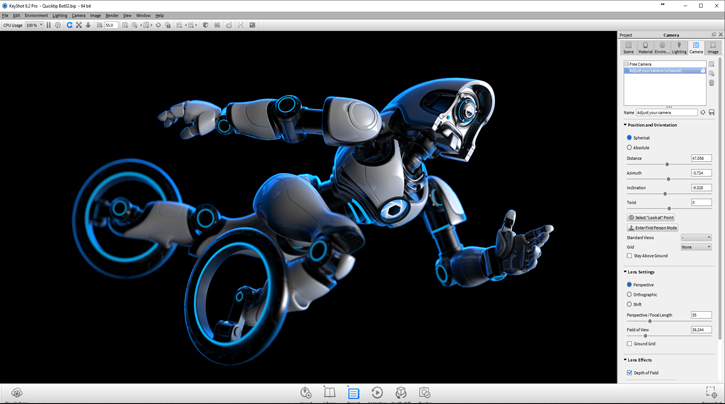Click the focal length field in top toolbar
This screenshot has height=404, width=725.
[111, 25]
